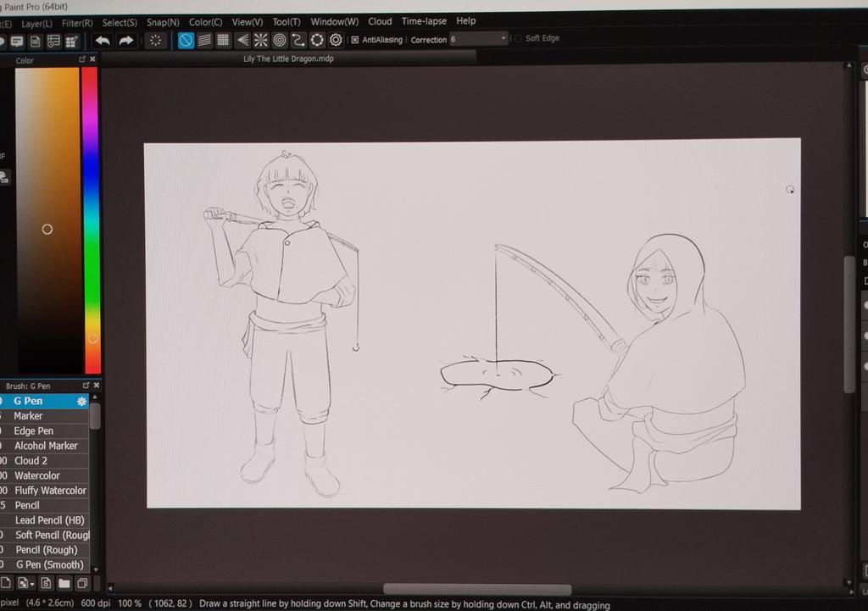Viewport: 868px width, 611px height.
Task: Select the curve snap icon
Action: tap(298, 40)
